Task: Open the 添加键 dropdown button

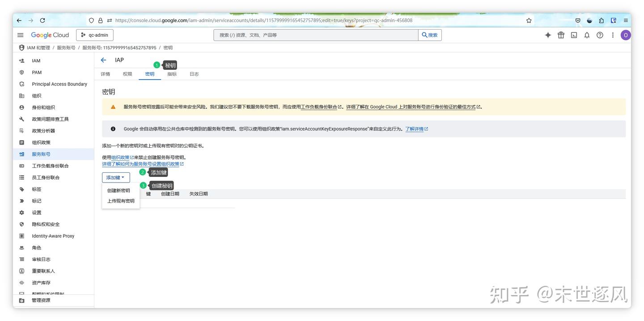Action: click(x=115, y=177)
